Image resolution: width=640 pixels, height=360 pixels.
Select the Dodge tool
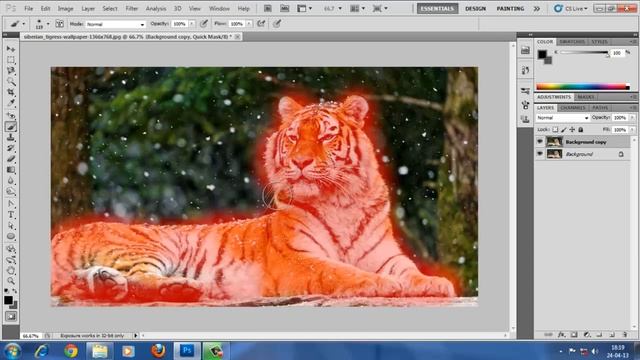pos(11,191)
